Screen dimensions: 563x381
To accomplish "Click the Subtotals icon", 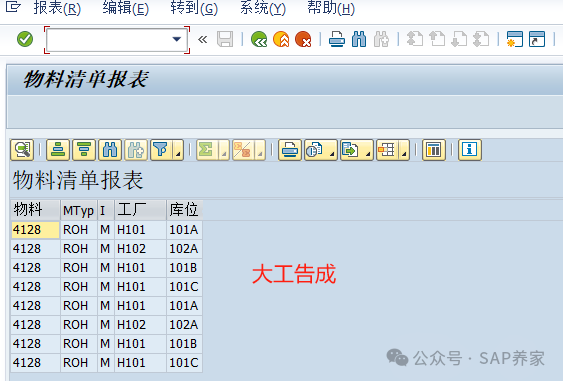I will click(x=242, y=150).
